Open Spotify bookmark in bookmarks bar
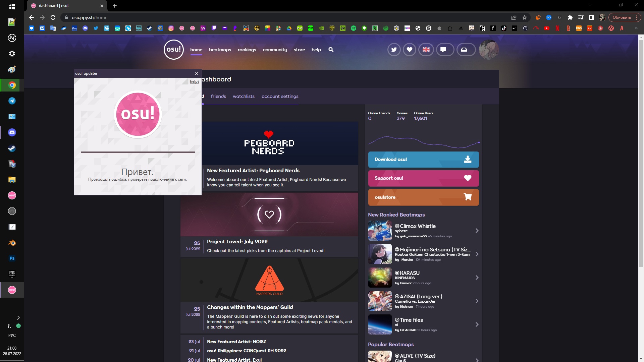Image resolution: width=644 pixels, height=362 pixels. coord(354,28)
